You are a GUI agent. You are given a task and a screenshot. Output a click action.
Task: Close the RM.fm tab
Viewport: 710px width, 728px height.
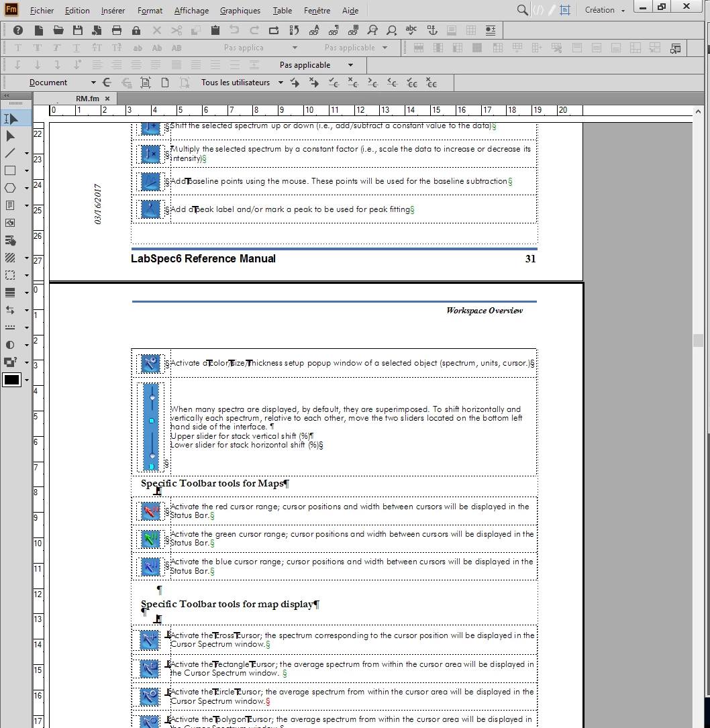click(107, 99)
